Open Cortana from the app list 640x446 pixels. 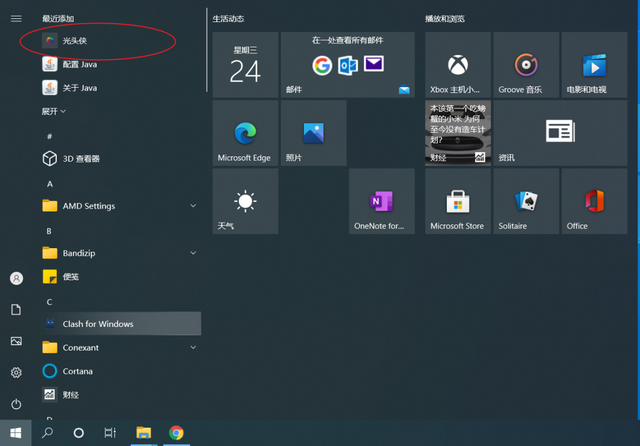[x=120, y=371]
